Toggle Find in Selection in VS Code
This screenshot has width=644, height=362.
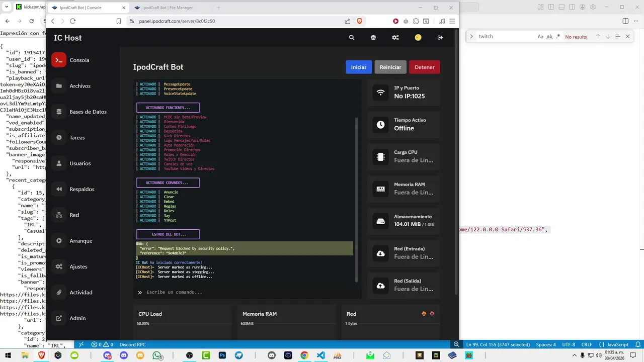pos(617,37)
